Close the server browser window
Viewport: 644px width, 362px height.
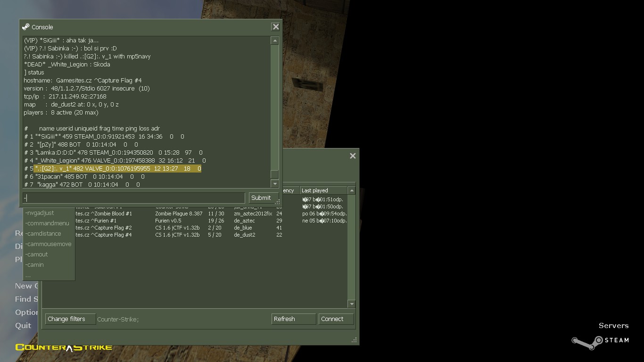click(353, 156)
